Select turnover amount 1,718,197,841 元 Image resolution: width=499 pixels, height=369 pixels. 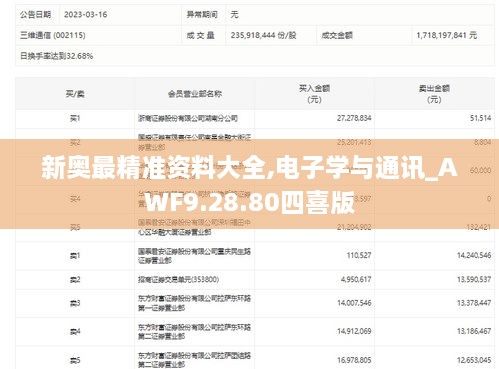(x=447, y=35)
